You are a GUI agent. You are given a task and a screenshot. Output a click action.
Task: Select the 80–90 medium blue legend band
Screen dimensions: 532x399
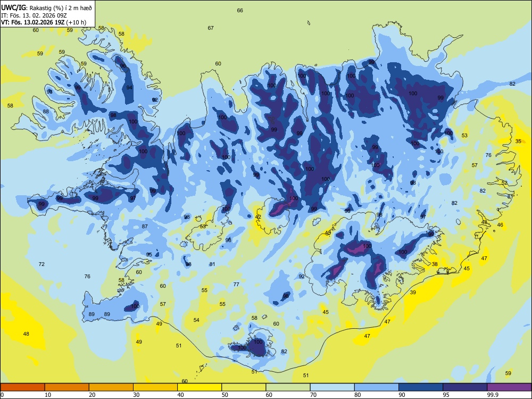(x=377, y=387)
